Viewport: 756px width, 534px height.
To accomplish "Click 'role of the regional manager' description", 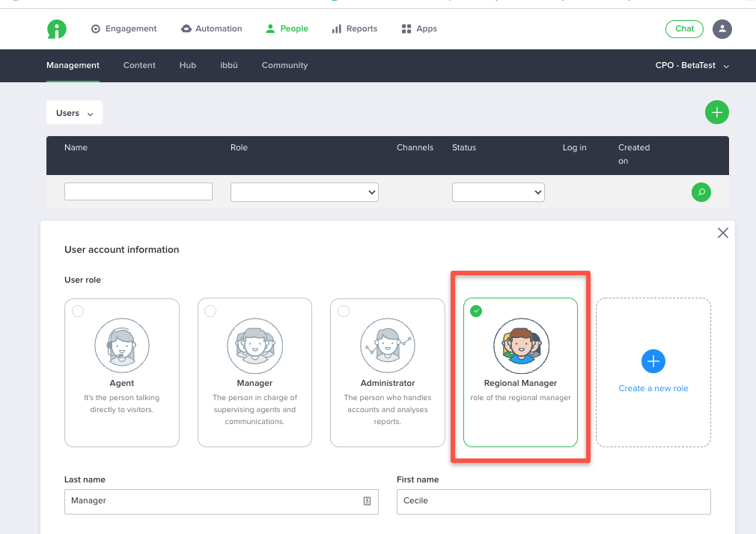I will (521, 398).
